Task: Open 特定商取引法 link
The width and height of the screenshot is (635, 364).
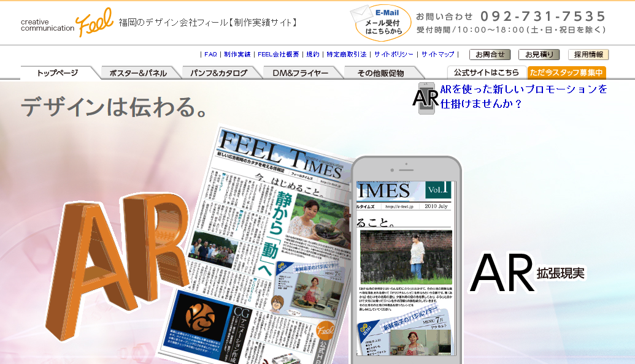Action: (346, 54)
